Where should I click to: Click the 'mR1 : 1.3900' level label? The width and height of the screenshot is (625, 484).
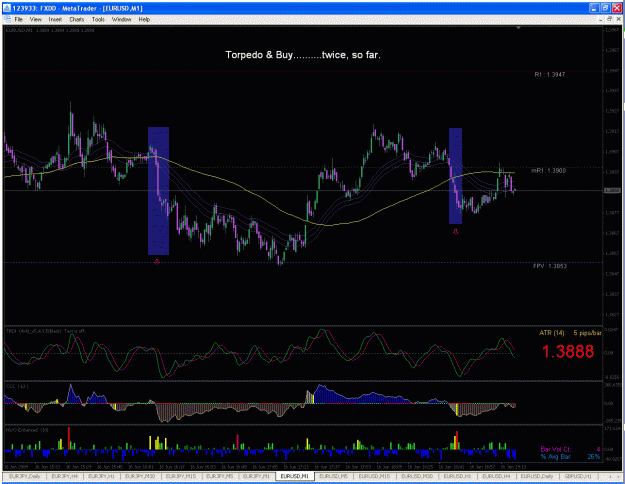coord(548,171)
